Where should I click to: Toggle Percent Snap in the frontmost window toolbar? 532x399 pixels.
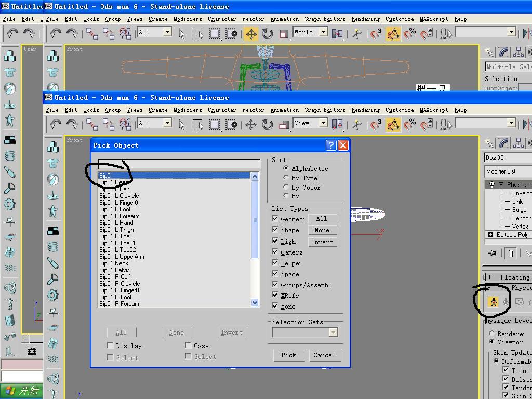(410, 125)
